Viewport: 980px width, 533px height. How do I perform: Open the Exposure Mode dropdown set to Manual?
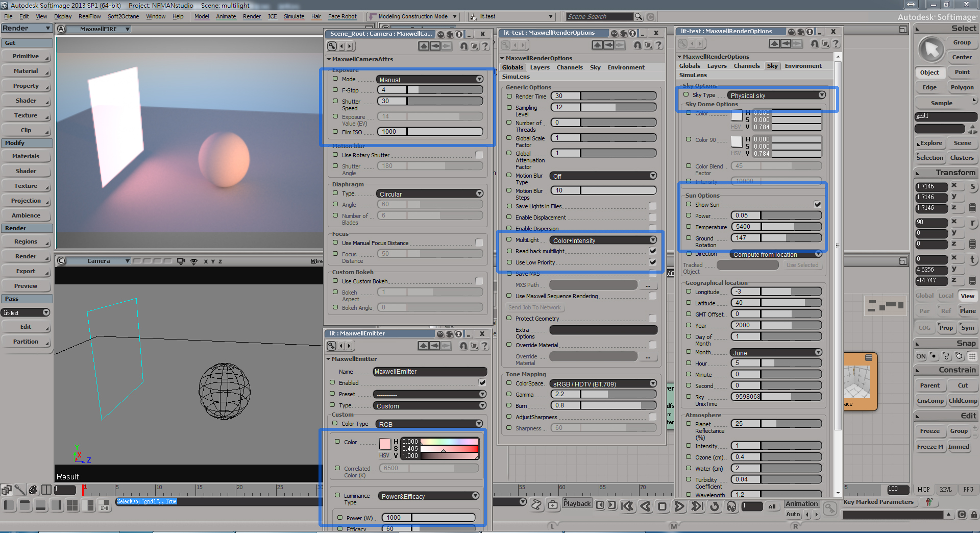(430, 80)
